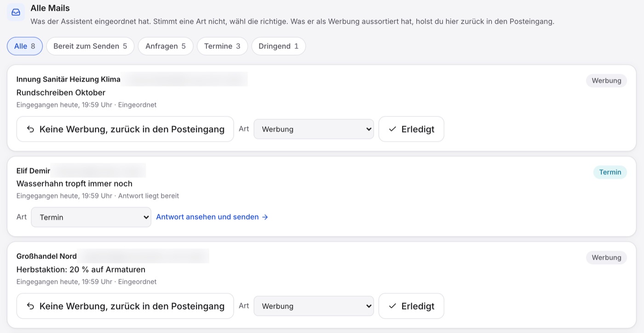Screen dimensions: 644x333
Task: Open the Termine 3 filter
Action: pos(222,46)
